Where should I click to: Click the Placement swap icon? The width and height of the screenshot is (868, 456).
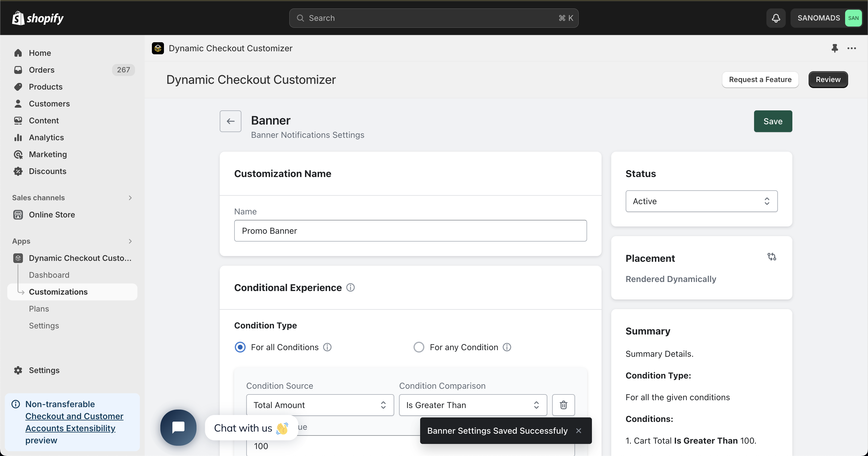(772, 257)
